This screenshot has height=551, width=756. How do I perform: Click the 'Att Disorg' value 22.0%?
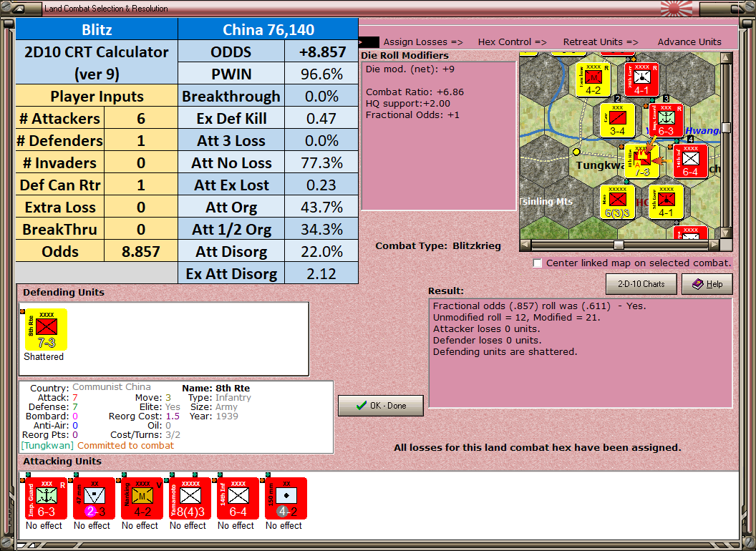coord(321,252)
